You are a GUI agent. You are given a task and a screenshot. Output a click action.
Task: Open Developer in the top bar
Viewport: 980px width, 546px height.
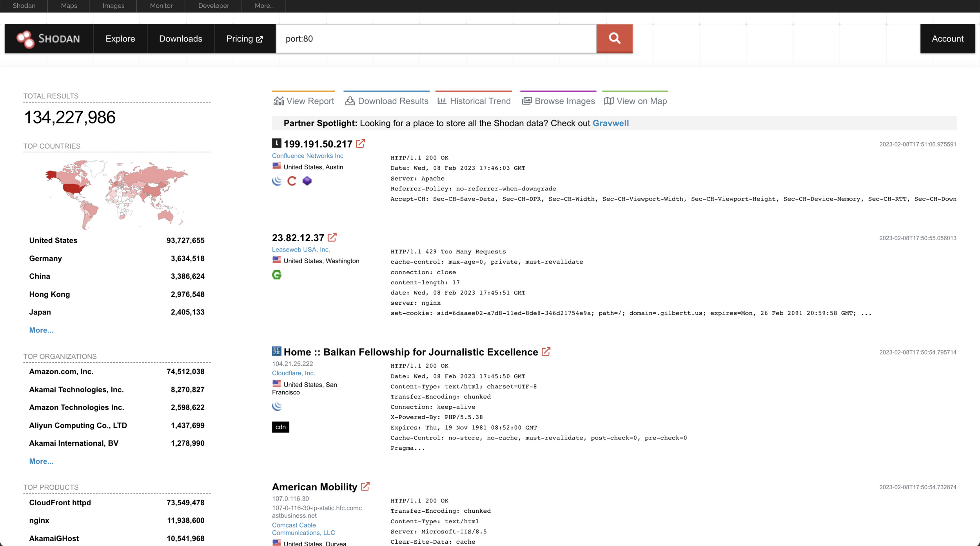coord(214,6)
